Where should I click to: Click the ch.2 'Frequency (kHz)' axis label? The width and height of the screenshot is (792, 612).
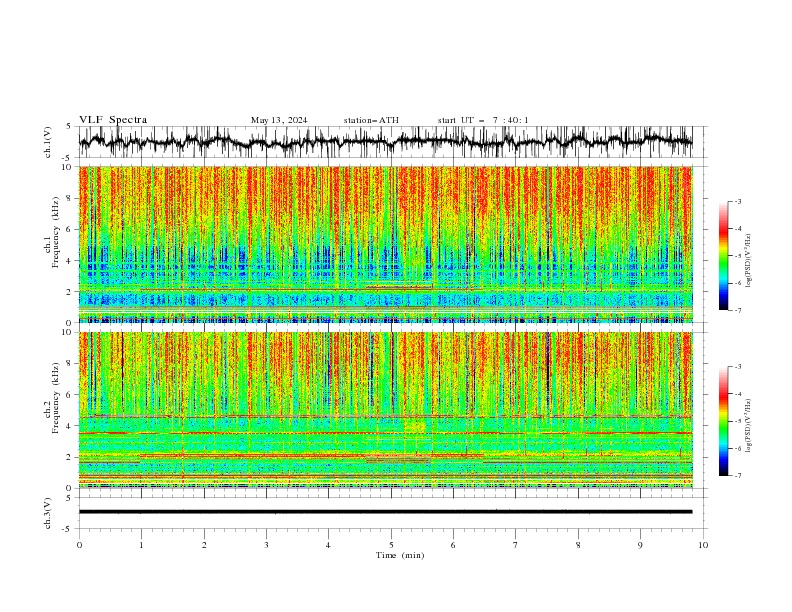pos(56,397)
